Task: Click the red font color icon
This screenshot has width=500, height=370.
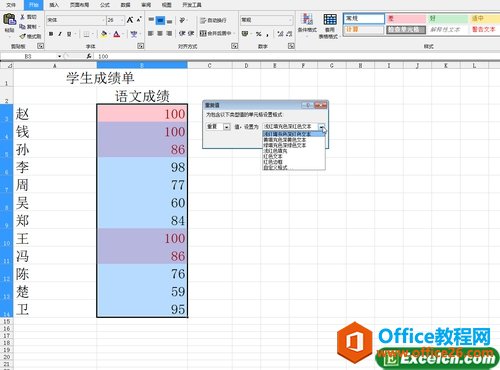Action: tap(117, 34)
